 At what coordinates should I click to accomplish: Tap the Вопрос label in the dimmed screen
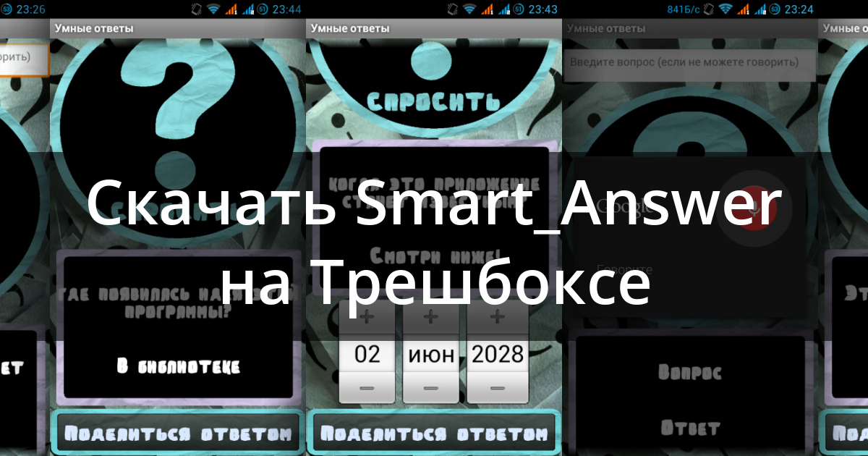pos(690,373)
